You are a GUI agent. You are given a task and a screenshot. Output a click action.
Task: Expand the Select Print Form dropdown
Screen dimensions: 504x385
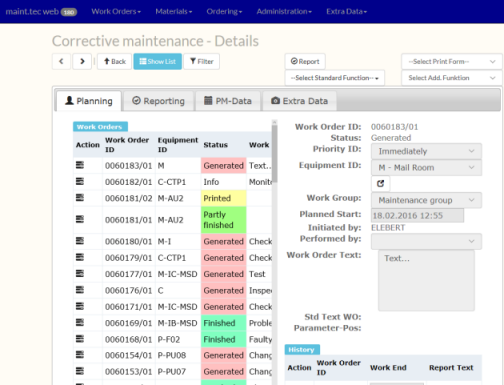pyautogui.click(x=452, y=62)
